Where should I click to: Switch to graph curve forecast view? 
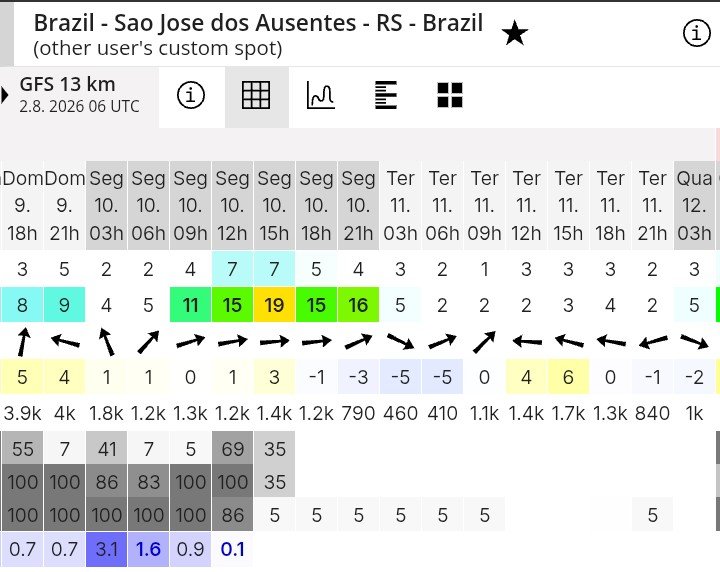(321, 95)
